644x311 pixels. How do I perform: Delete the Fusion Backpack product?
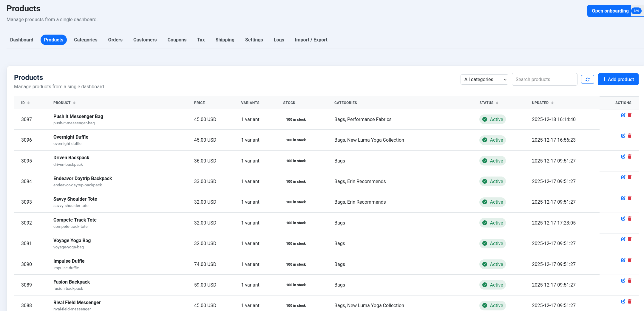point(630,281)
